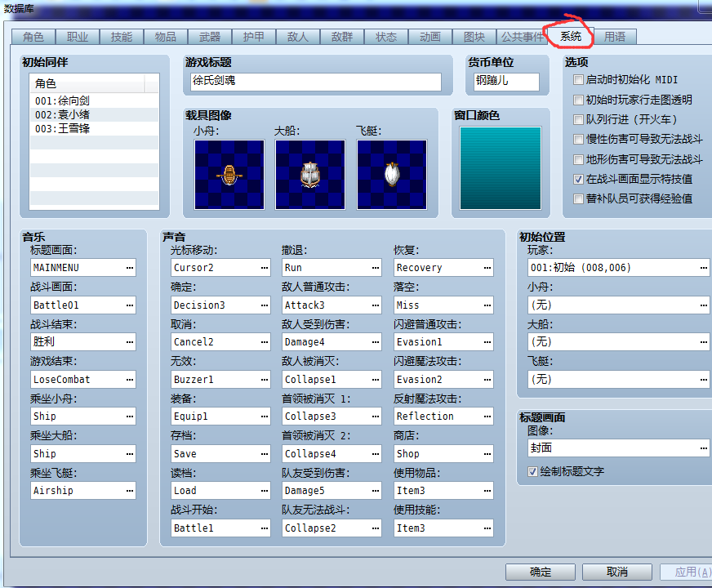Click the 确定 button
The width and height of the screenshot is (712, 588).
[x=541, y=572]
